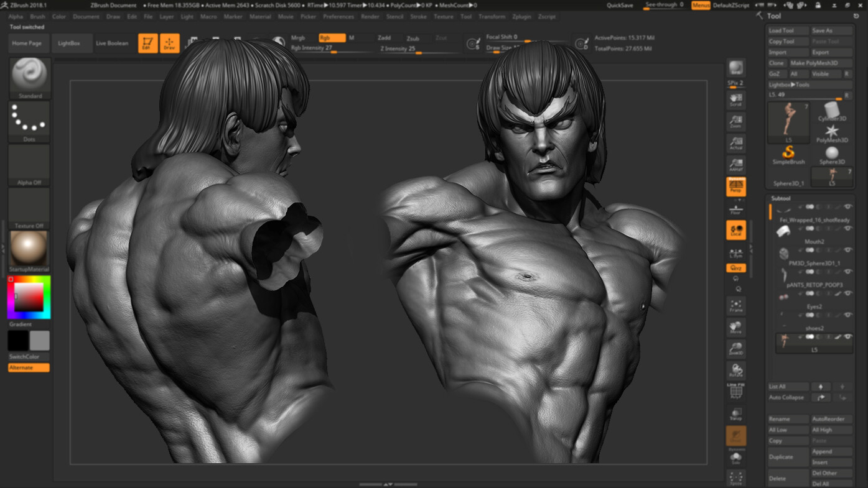Toggle the Floor grid button

[736, 209]
